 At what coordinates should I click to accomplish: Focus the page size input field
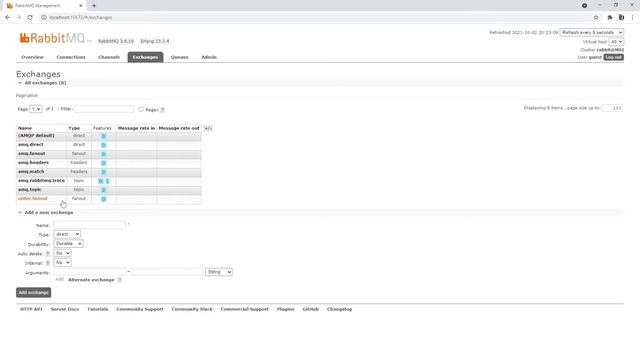point(613,108)
